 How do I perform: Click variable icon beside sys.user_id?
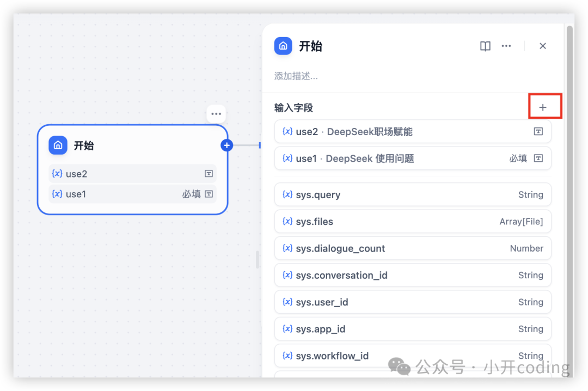coord(287,302)
